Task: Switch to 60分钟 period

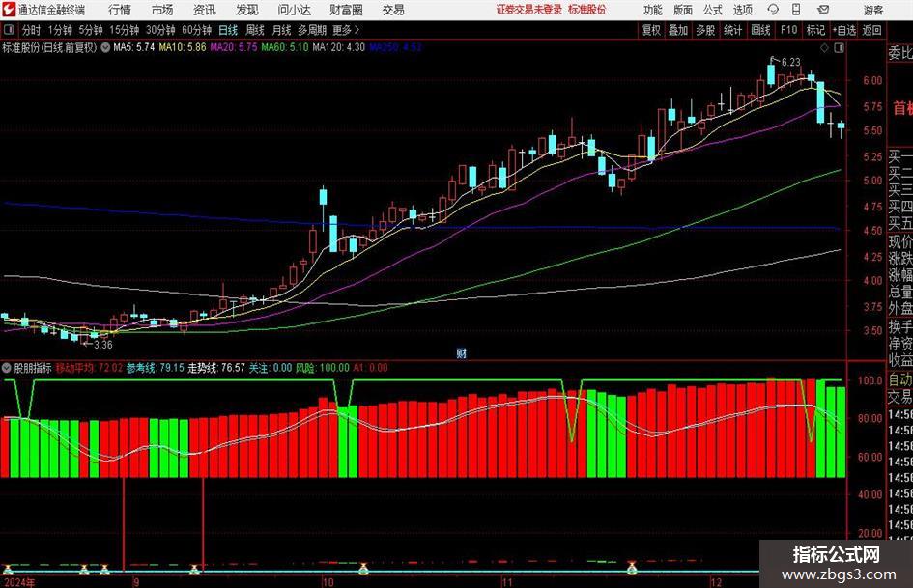Action: point(196,30)
